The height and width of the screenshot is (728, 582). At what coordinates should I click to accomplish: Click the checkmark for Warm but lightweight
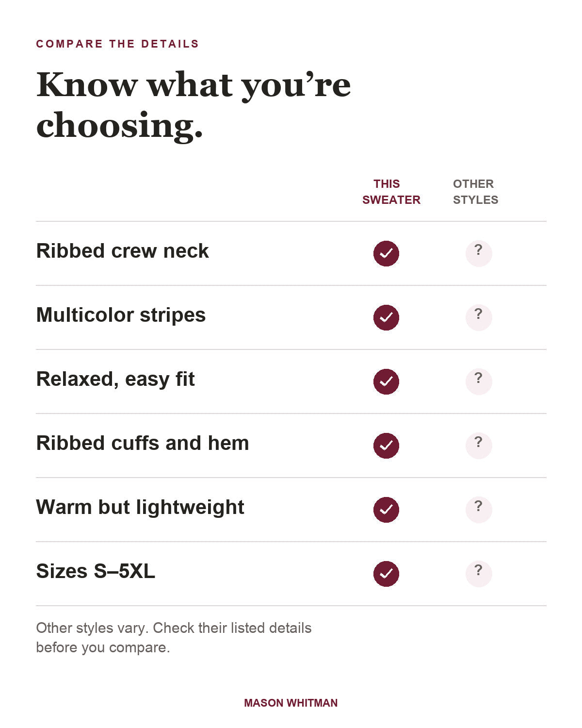pos(386,510)
